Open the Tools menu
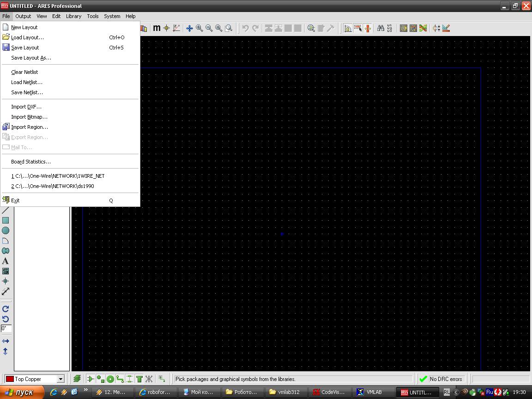Image resolution: width=532 pixels, height=399 pixels. pyautogui.click(x=93, y=16)
